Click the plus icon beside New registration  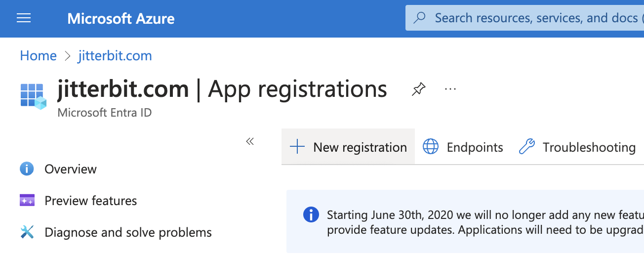pyautogui.click(x=297, y=147)
